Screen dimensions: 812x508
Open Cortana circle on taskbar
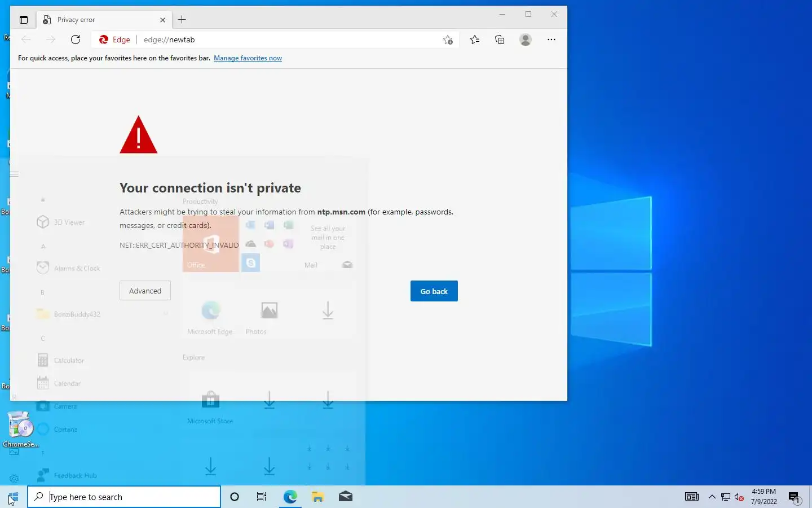pos(235,497)
